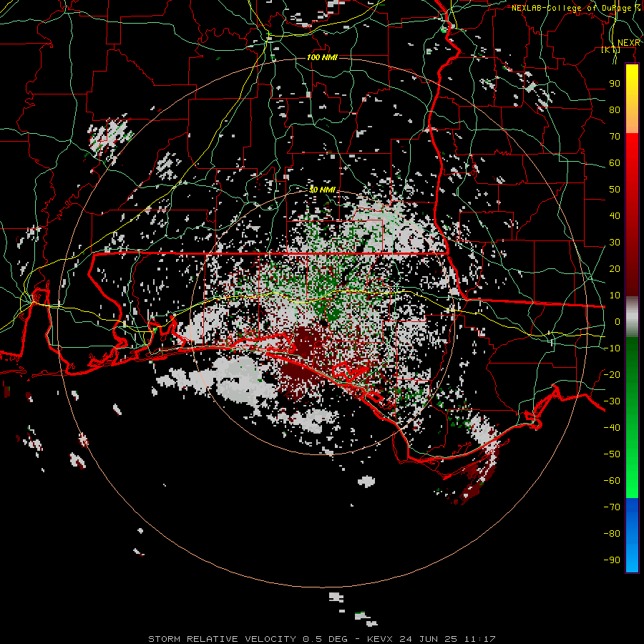Click the blue segment of the color bar

pos(632,535)
